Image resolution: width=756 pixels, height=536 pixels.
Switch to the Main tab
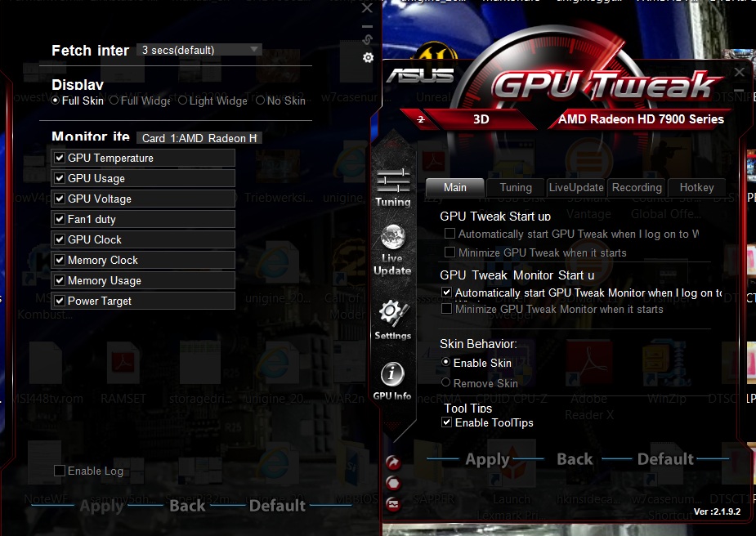point(454,187)
